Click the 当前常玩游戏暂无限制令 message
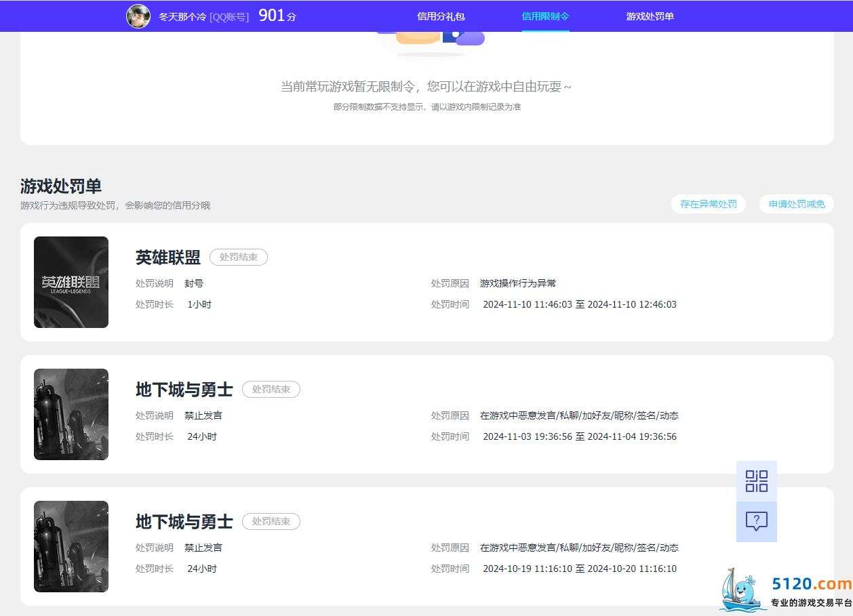This screenshot has width=853, height=616. coord(426,87)
